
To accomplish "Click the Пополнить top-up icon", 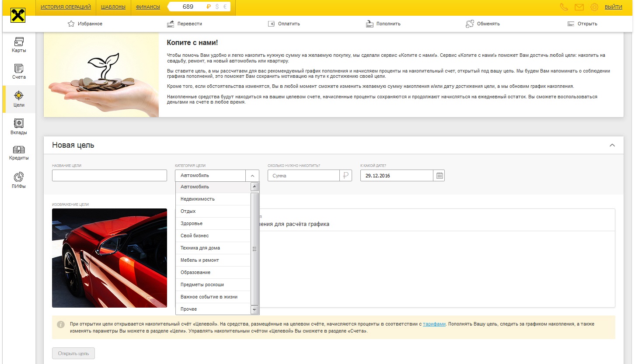I will click(370, 24).
